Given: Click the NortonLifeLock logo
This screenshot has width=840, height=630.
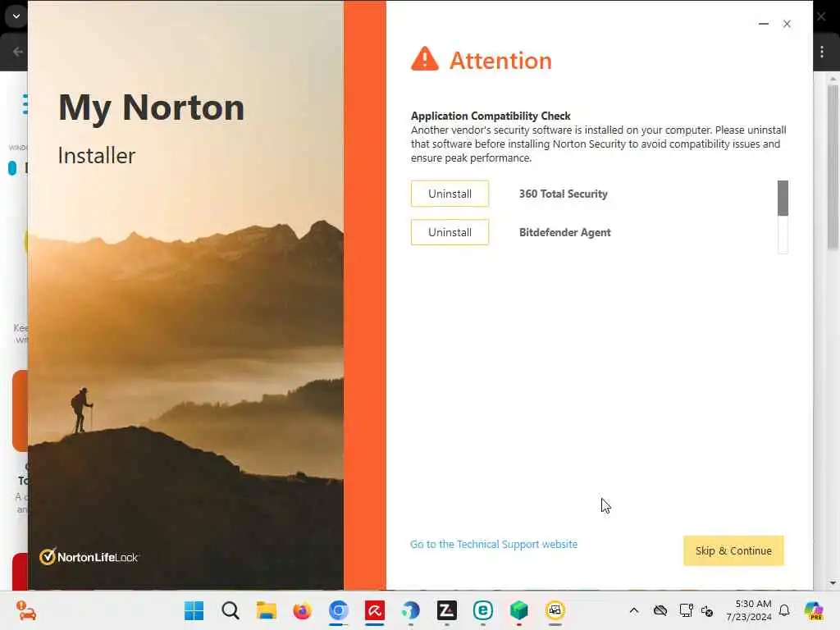Looking at the screenshot, I should (89, 557).
